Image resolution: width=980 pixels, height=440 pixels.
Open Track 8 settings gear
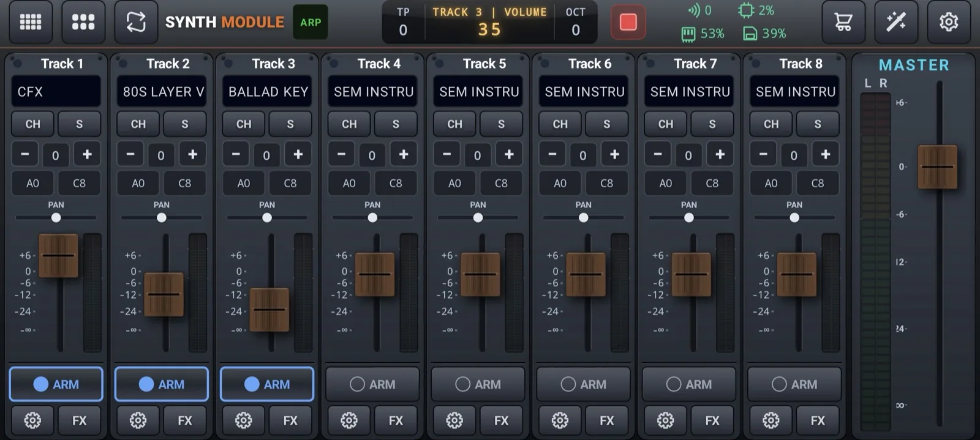click(771, 420)
